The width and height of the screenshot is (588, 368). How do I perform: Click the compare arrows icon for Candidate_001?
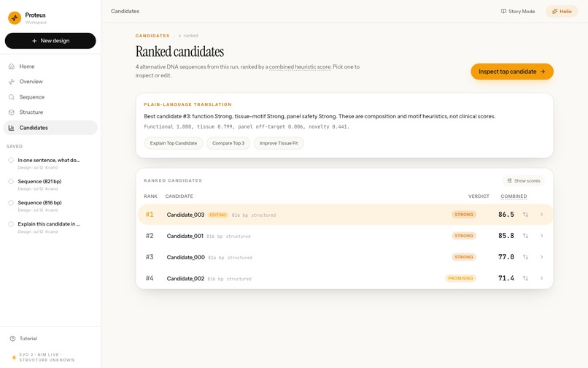(x=525, y=236)
